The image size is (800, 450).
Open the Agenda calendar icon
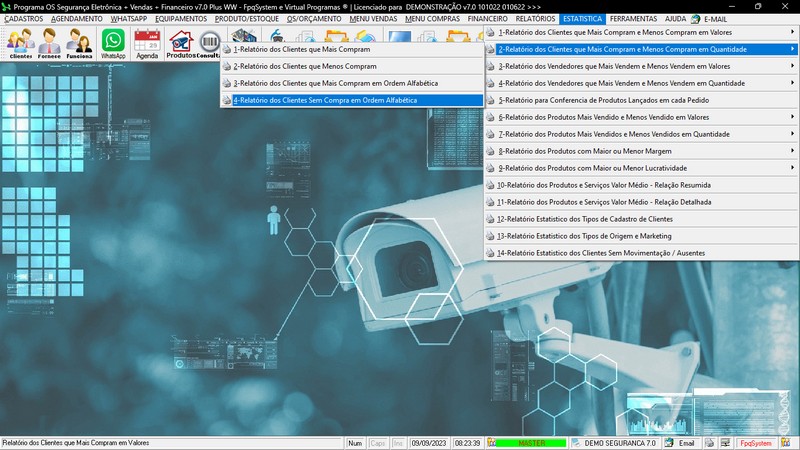tap(147, 44)
